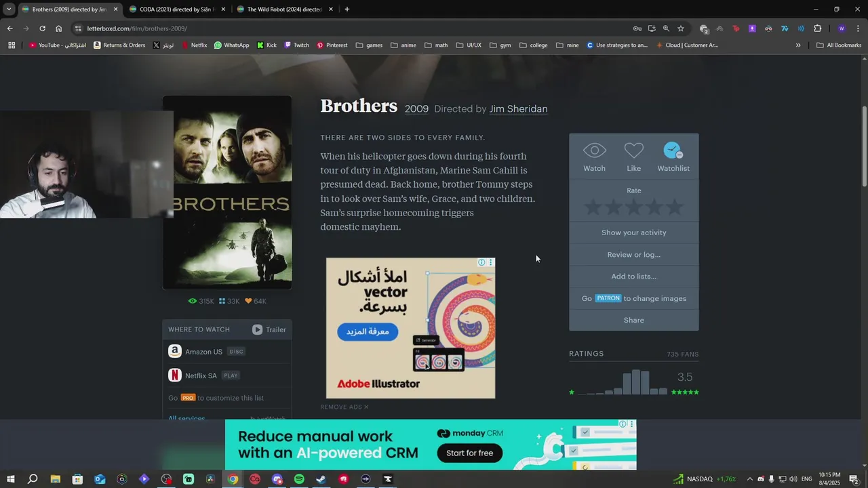Open the Windows notification center
This screenshot has height=488, width=868.
(854, 479)
